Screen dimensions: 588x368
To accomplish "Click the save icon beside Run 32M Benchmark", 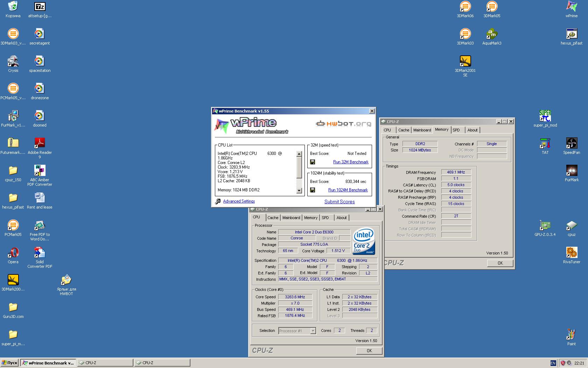I will coord(313,162).
